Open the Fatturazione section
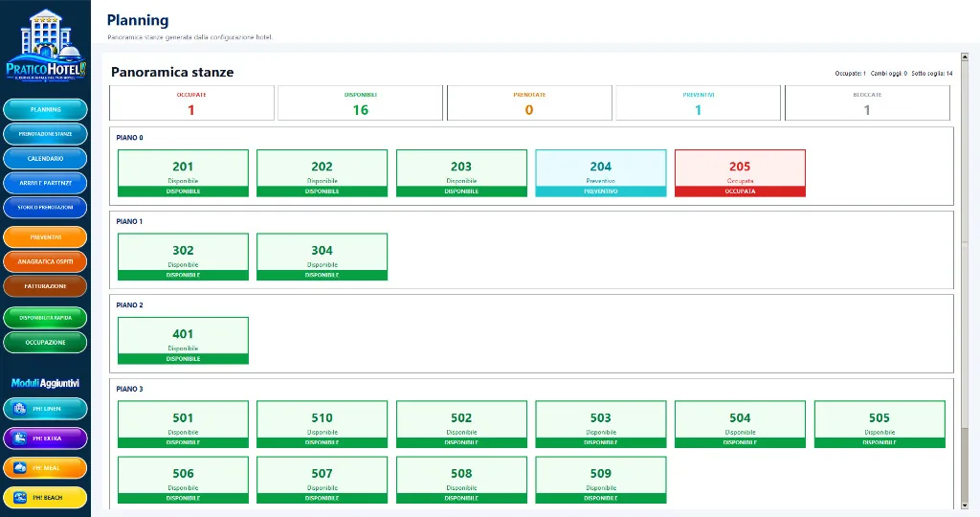Image resolution: width=980 pixels, height=517 pixels. (45, 286)
